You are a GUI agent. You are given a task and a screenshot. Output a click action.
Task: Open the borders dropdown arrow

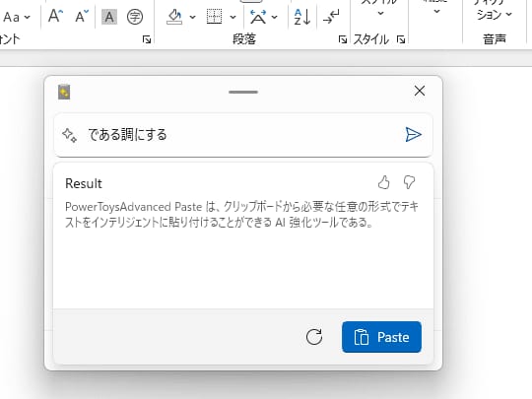point(233,17)
